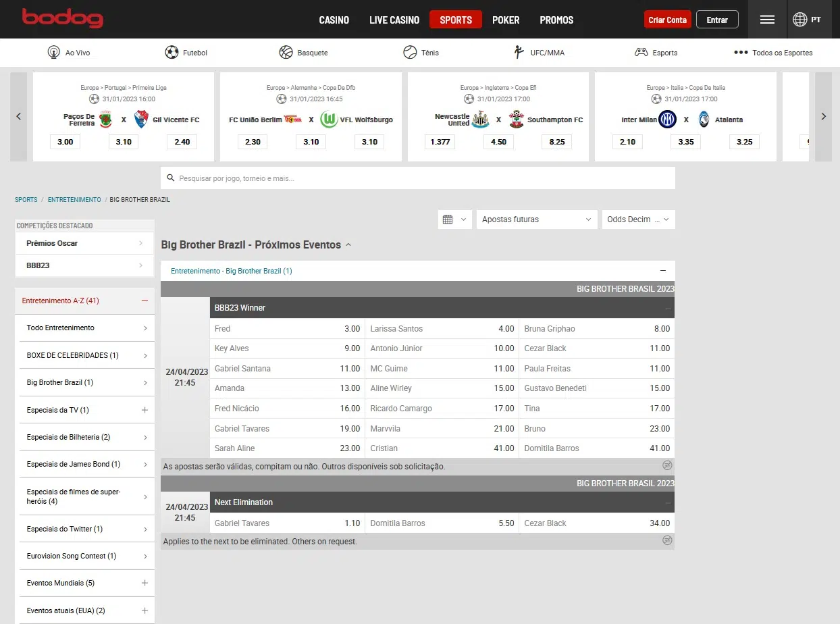Open the Apostas futuras dropdown

click(x=536, y=219)
